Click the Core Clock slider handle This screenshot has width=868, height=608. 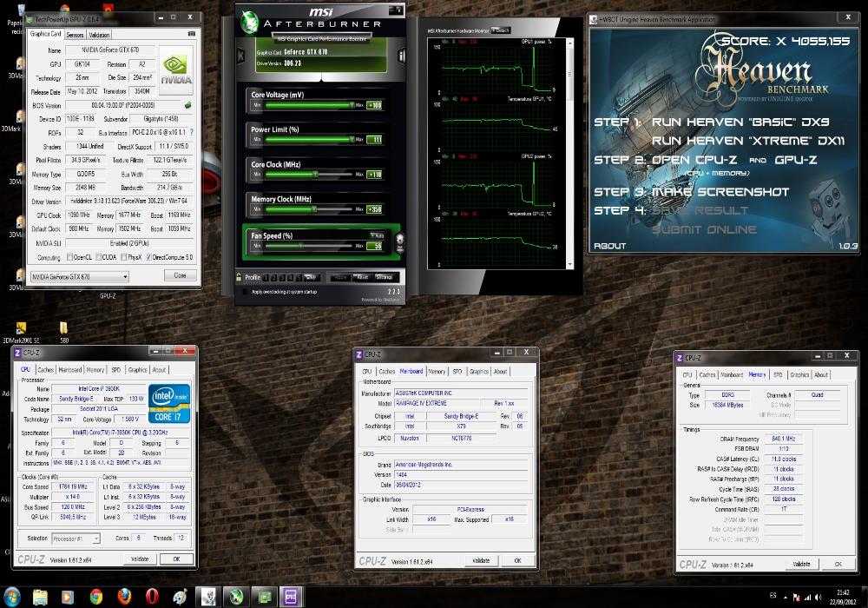click(x=316, y=175)
